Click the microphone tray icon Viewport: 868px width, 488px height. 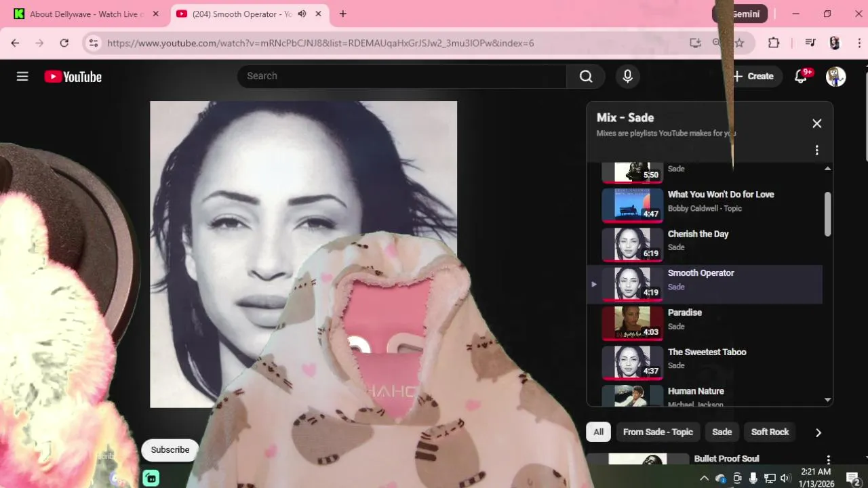(753, 479)
